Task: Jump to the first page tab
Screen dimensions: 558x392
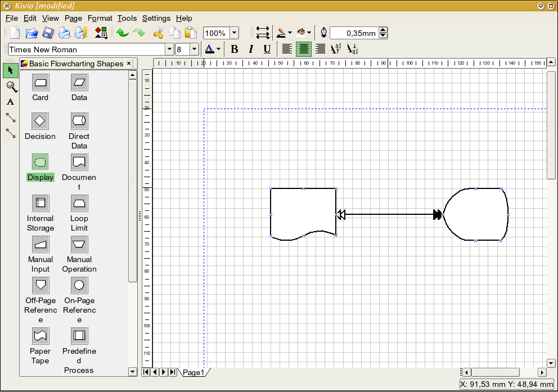Action: 146,372
